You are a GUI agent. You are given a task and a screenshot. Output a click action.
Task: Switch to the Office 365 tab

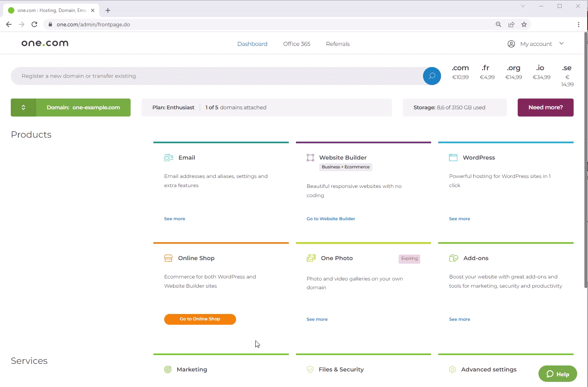(296, 44)
